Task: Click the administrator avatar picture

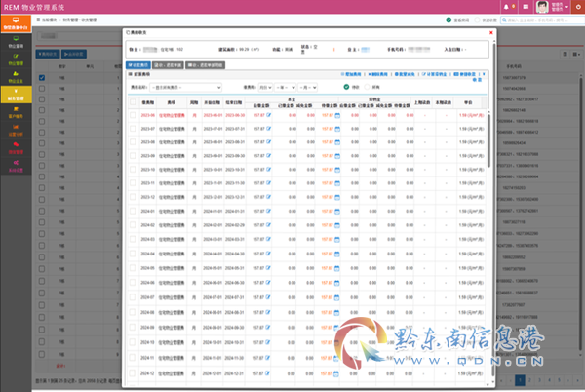Action: click(x=542, y=7)
